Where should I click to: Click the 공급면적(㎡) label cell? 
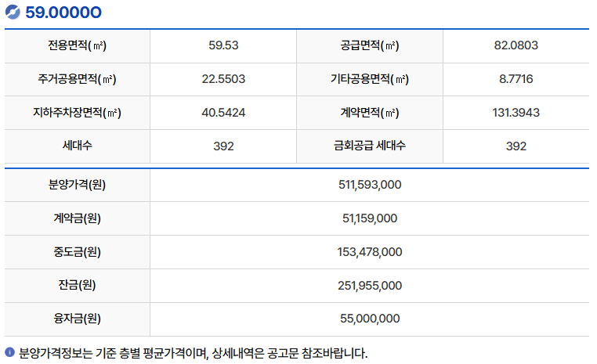tap(370, 45)
